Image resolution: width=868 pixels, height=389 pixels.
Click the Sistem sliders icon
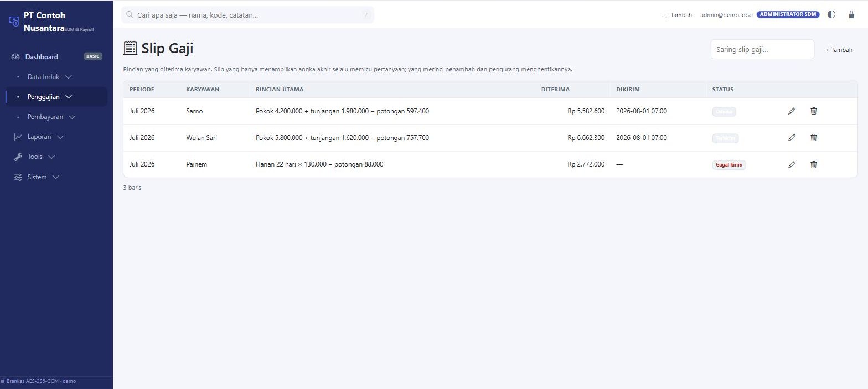tap(18, 177)
